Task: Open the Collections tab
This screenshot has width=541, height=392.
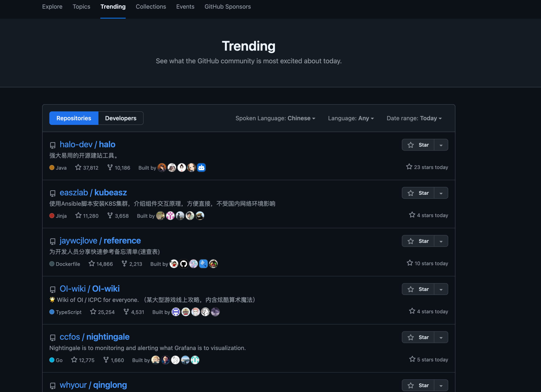Action: click(x=151, y=7)
